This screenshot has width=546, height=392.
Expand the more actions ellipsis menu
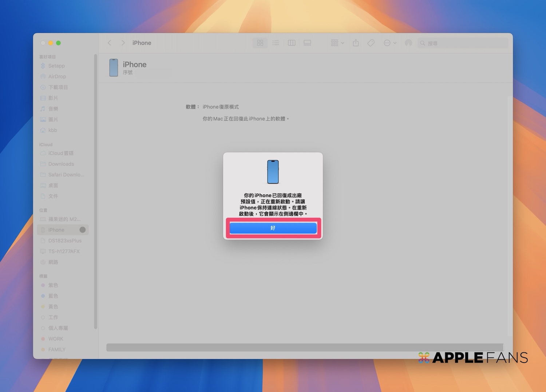pos(390,43)
